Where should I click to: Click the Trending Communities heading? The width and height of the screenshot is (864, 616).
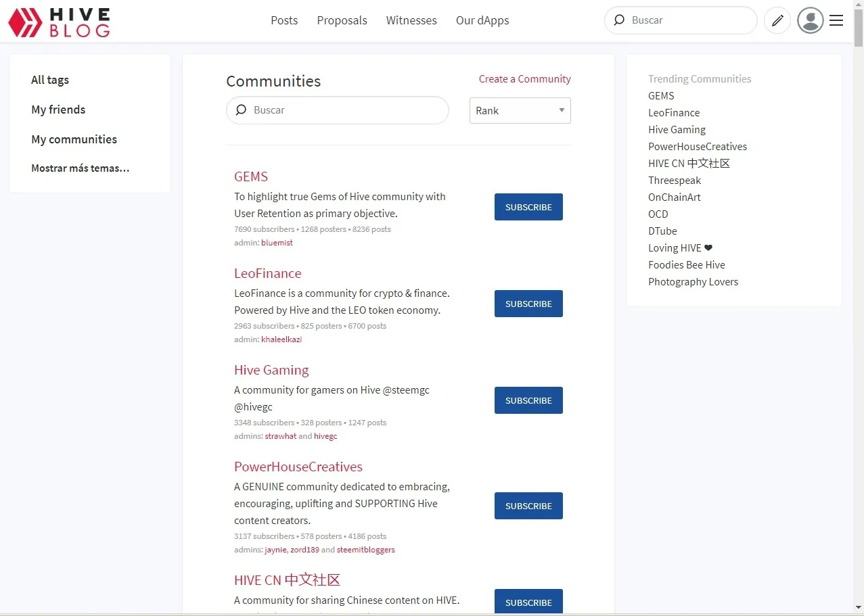[700, 78]
